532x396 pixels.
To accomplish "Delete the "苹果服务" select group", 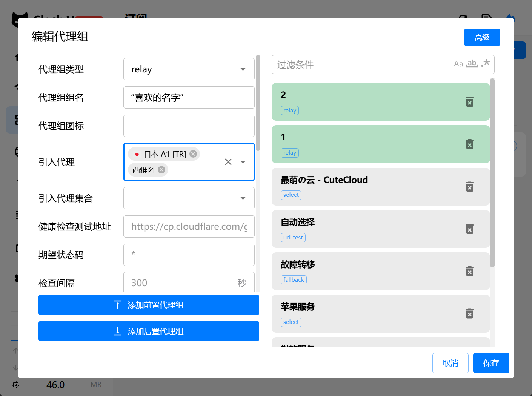I will tap(470, 313).
